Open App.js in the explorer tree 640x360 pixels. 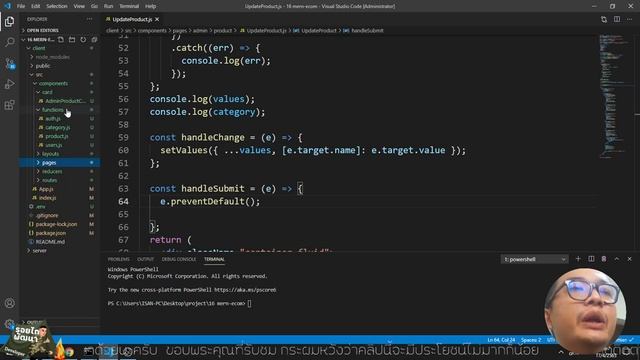click(x=46, y=189)
